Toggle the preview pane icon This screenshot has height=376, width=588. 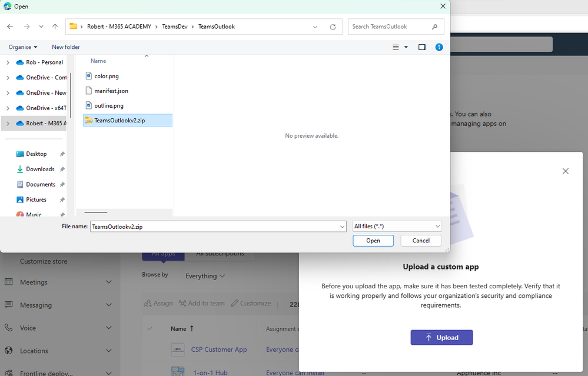(x=422, y=47)
